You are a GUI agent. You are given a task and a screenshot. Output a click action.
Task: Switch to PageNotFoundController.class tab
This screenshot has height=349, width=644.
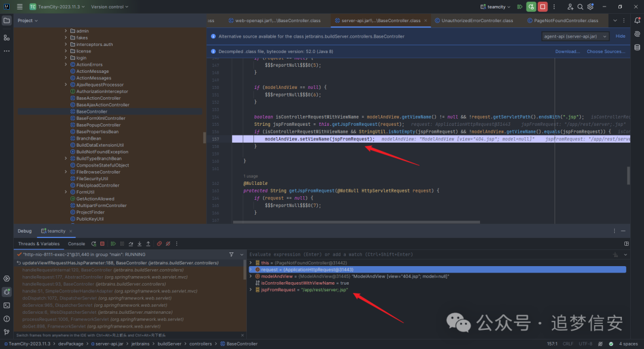point(563,20)
